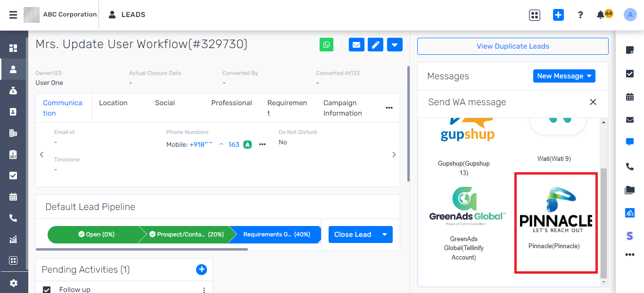This screenshot has width=644, height=293.
Task: Open settings gear in left sidebar
Action: (x=13, y=283)
